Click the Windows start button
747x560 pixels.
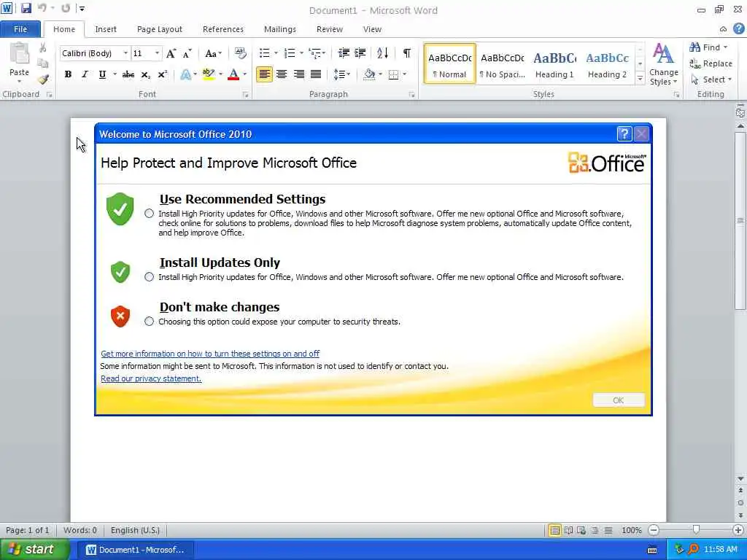(34, 549)
